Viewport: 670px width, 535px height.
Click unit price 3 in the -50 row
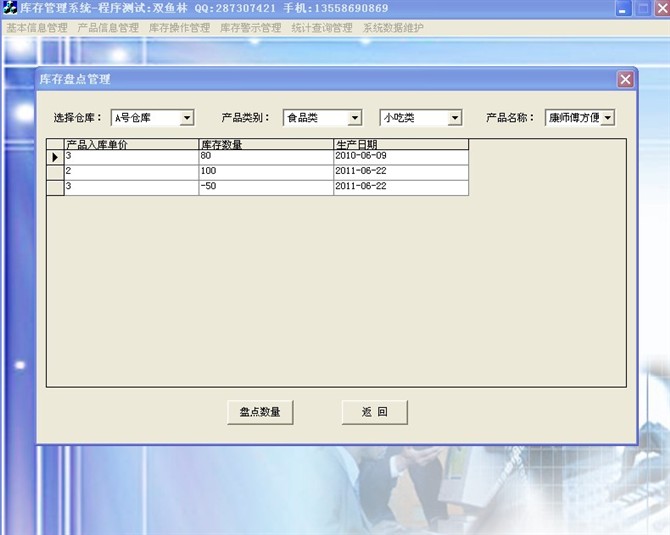tap(131, 188)
